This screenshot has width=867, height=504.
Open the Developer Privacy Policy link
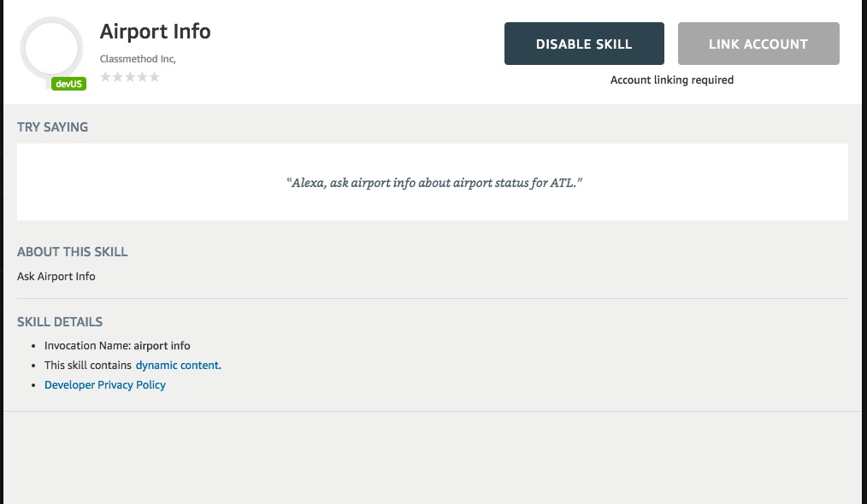point(105,384)
